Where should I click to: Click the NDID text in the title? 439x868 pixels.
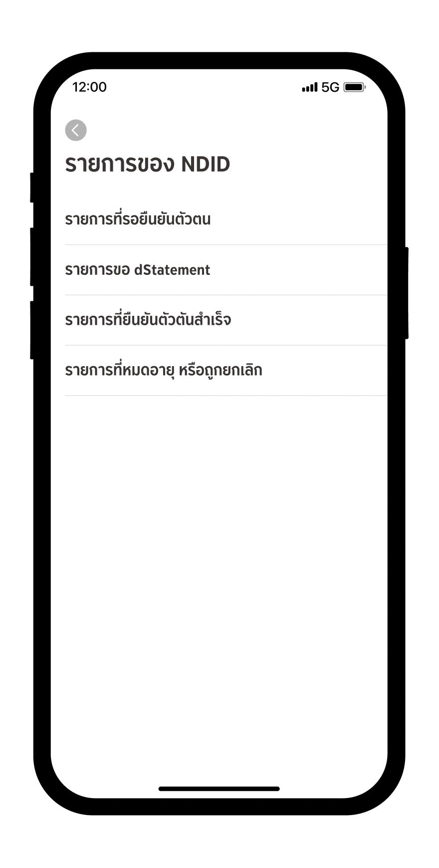pyautogui.click(x=205, y=164)
